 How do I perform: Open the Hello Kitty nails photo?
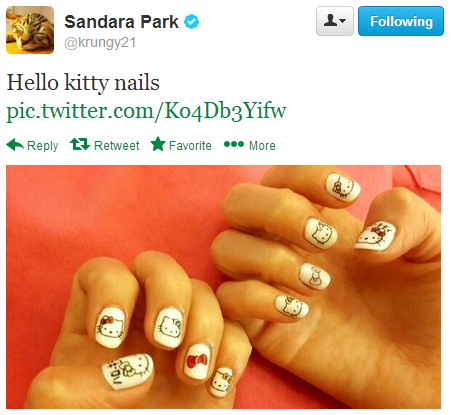(223, 287)
